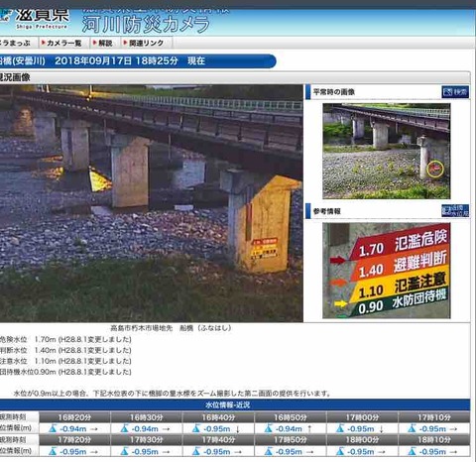Screen dimensions: 476x462
Task: Select the 16時30分 time header cell
Action: [147, 417]
